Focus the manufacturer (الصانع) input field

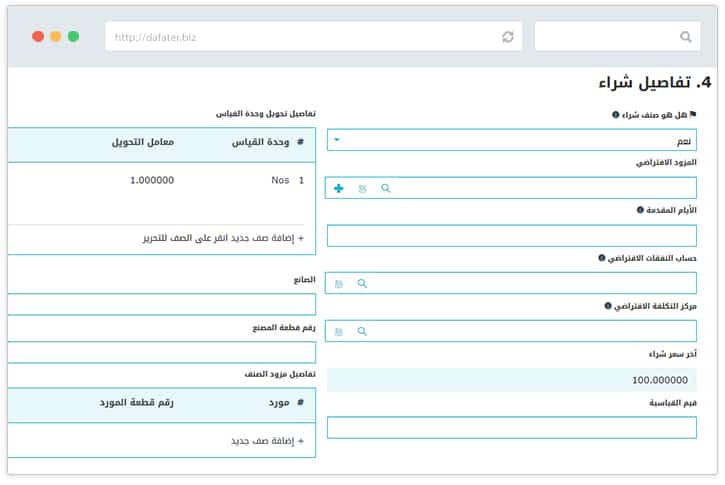pos(161,305)
